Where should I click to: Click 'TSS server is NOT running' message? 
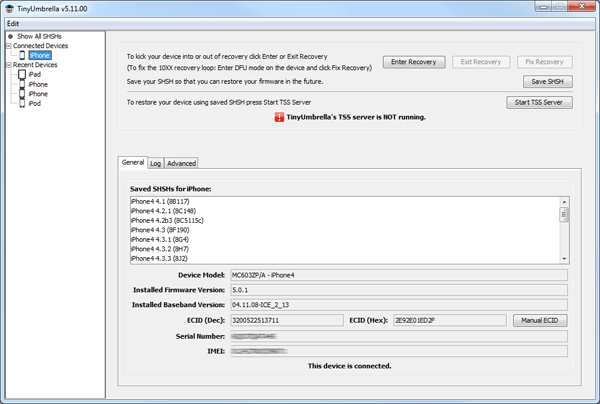(356, 117)
